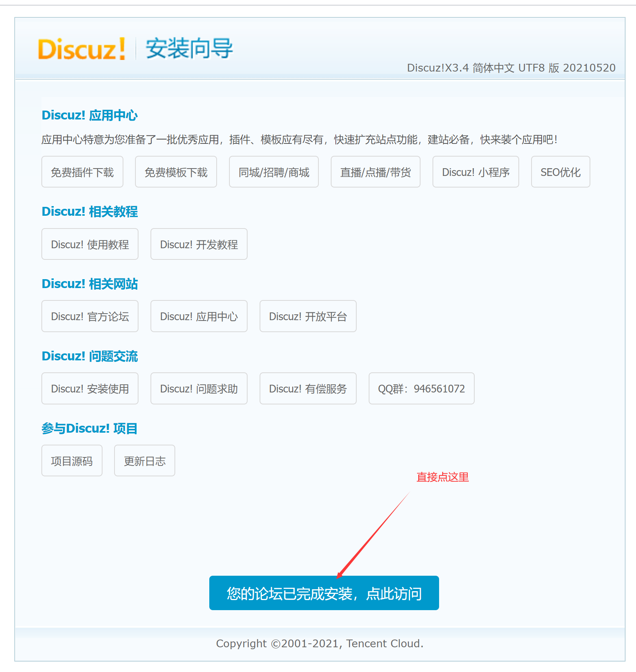Open Discuz! 开发教程
The width and height of the screenshot is (636, 672).
pyautogui.click(x=199, y=244)
